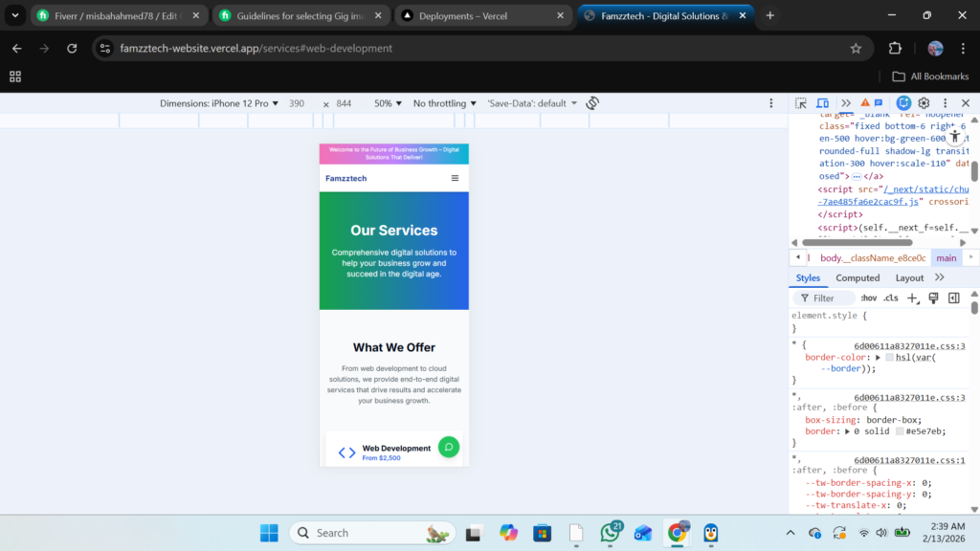
Task: View site information icon in address bar
Action: click(x=105, y=48)
